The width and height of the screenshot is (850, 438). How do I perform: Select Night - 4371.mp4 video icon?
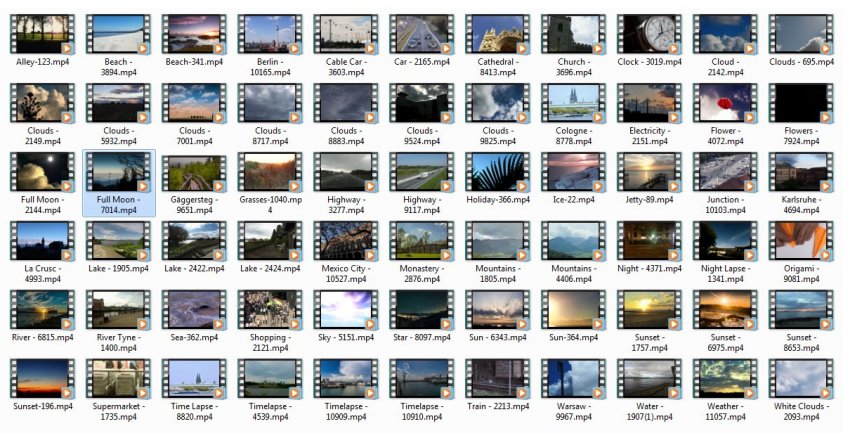coord(649,241)
